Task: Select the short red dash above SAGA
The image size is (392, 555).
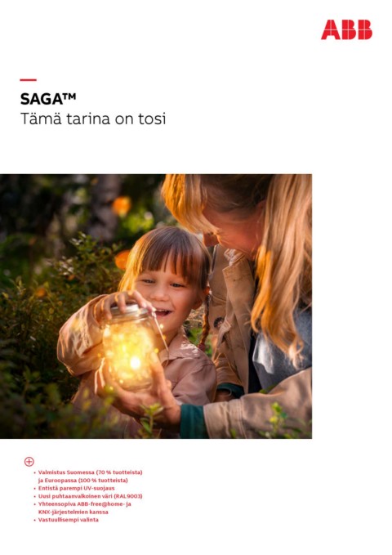Action: [28, 80]
